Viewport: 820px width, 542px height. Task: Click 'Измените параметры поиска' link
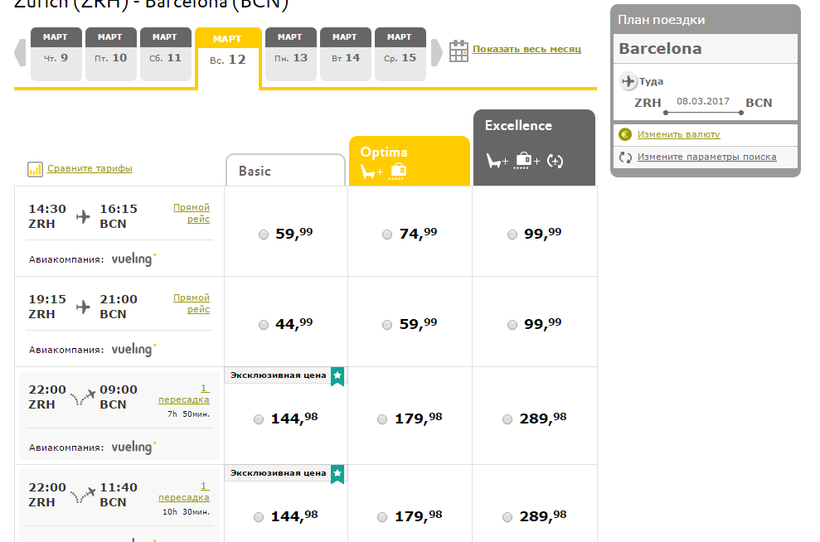[x=706, y=157]
